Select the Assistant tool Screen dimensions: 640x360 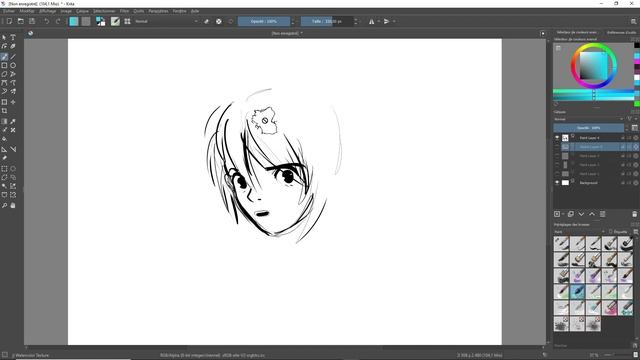4,149
